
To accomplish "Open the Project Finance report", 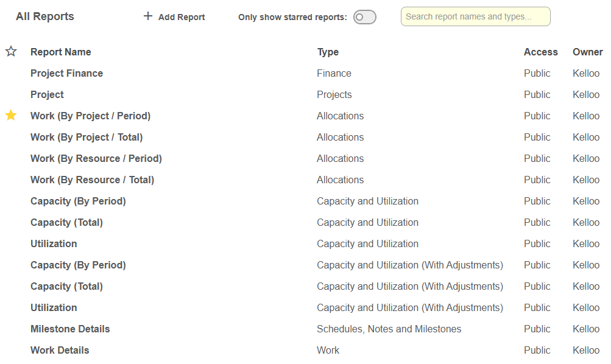I will [66, 73].
